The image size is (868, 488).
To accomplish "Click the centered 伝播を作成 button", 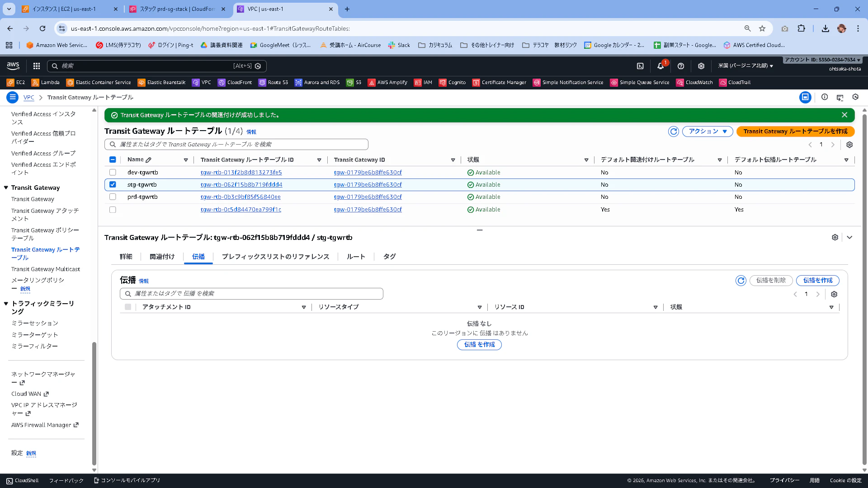I will pos(479,345).
